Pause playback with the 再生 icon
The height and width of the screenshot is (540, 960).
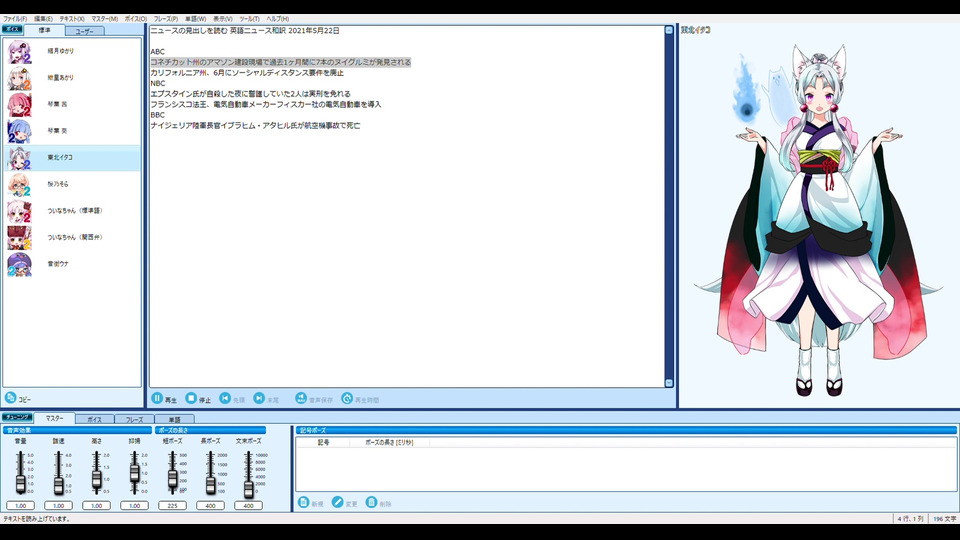[157, 398]
